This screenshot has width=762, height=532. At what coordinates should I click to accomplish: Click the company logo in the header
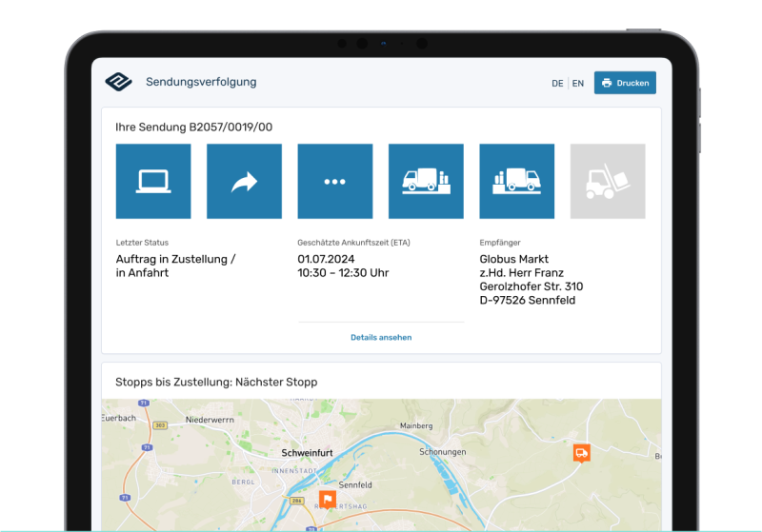tap(119, 82)
